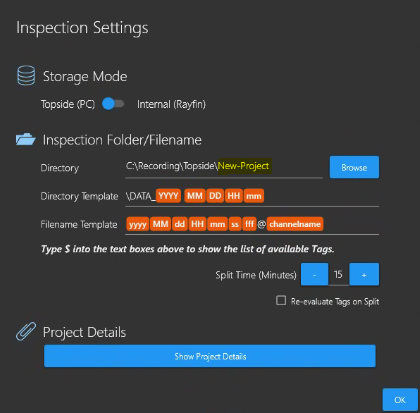The image size is (420, 413).
Task: Select the channelname tag in Filename Template
Action: [x=295, y=224]
